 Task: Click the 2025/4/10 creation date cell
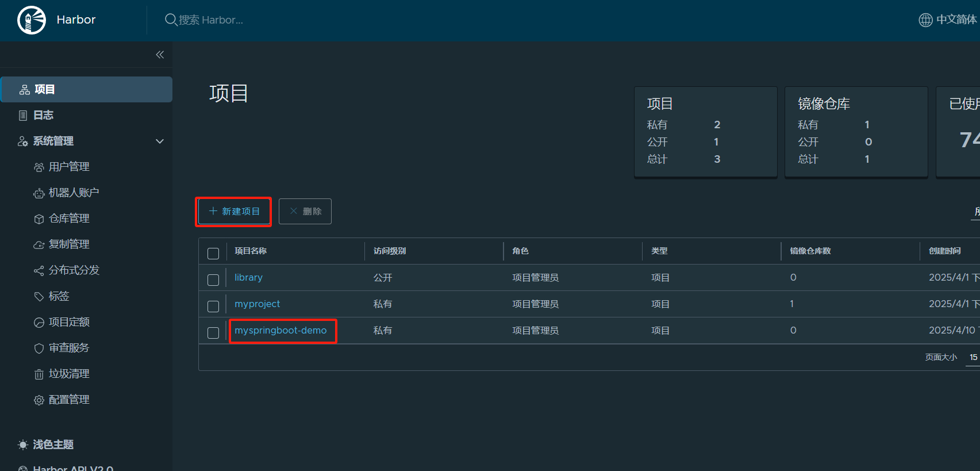[x=954, y=330]
